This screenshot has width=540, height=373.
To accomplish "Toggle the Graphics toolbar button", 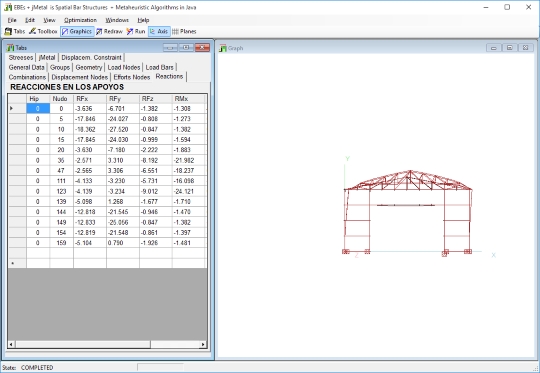I will point(77,31).
